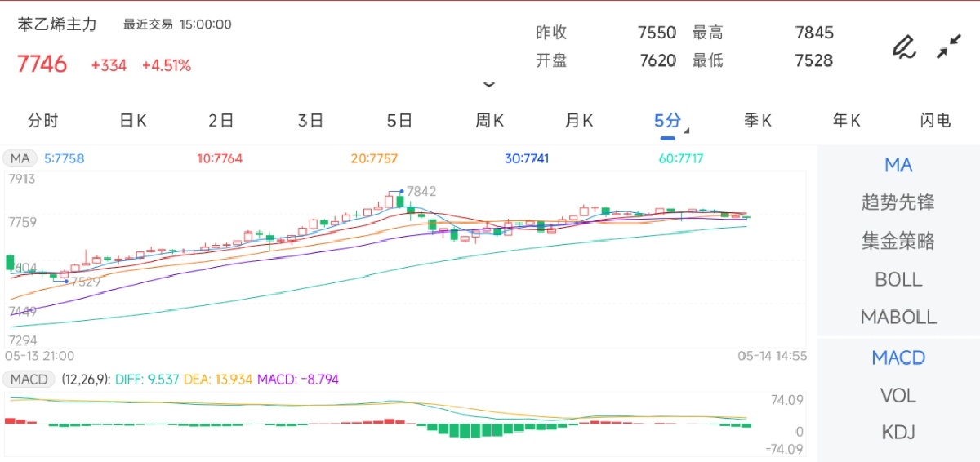Select KDJ sub-indicator
Viewport: 980px width, 462px height.
coord(898,433)
